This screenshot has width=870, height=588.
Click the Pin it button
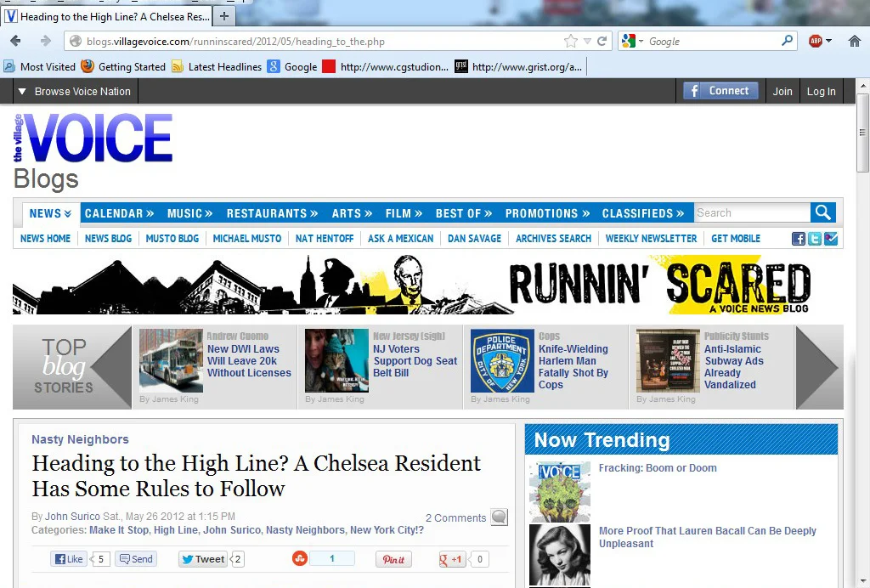point(393,559)
